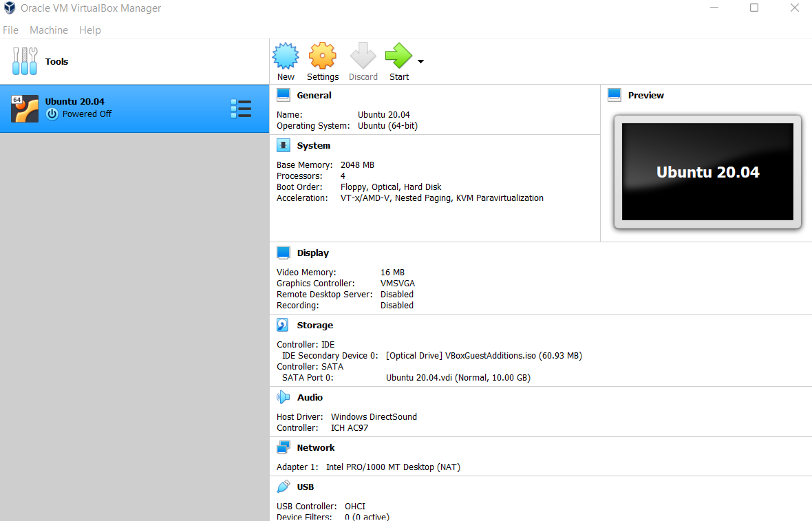Click the System section icon

click(284, 145)
